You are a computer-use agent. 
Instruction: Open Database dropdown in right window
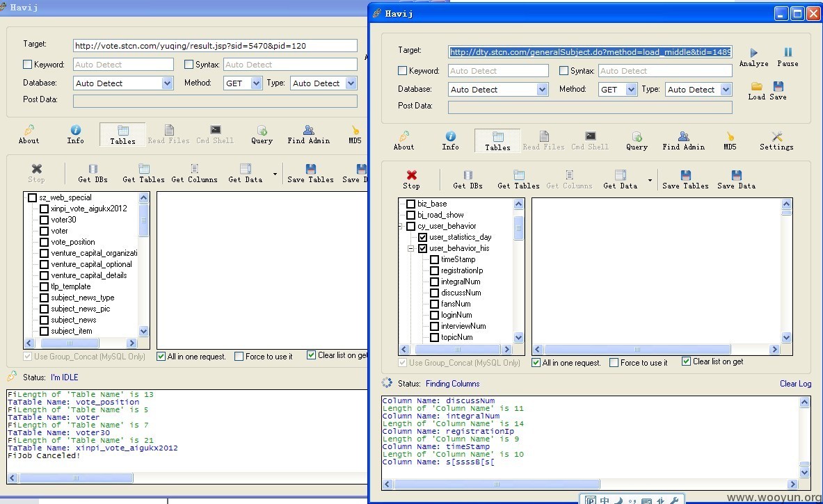pyautogui.click(x=542, y=90)
